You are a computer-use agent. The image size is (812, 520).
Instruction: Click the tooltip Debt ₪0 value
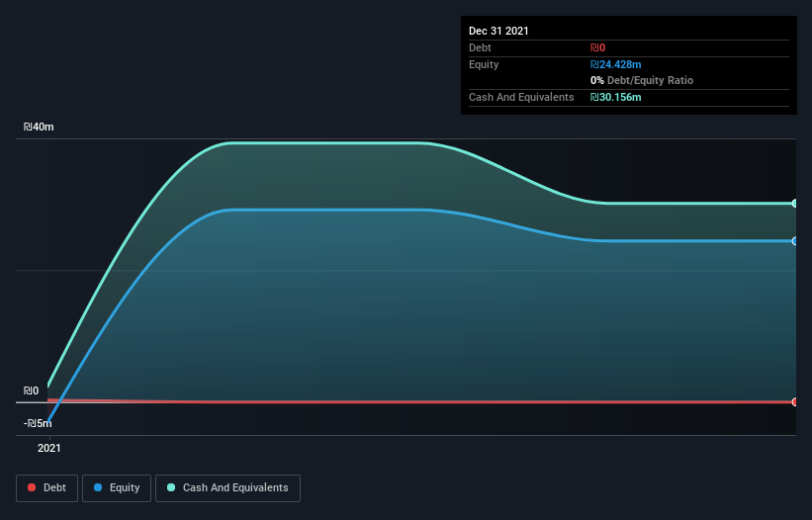[597, 47]
